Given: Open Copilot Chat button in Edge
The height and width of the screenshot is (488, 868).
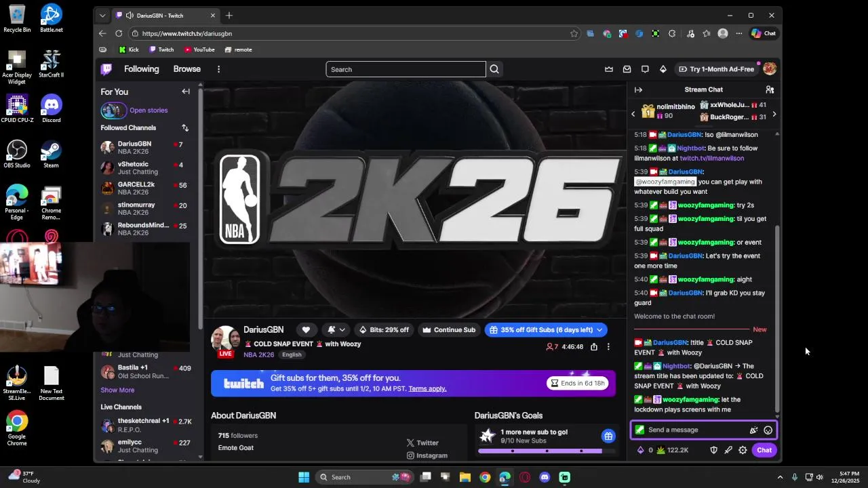Looking at the screenshot, I should tap(764, 33).
